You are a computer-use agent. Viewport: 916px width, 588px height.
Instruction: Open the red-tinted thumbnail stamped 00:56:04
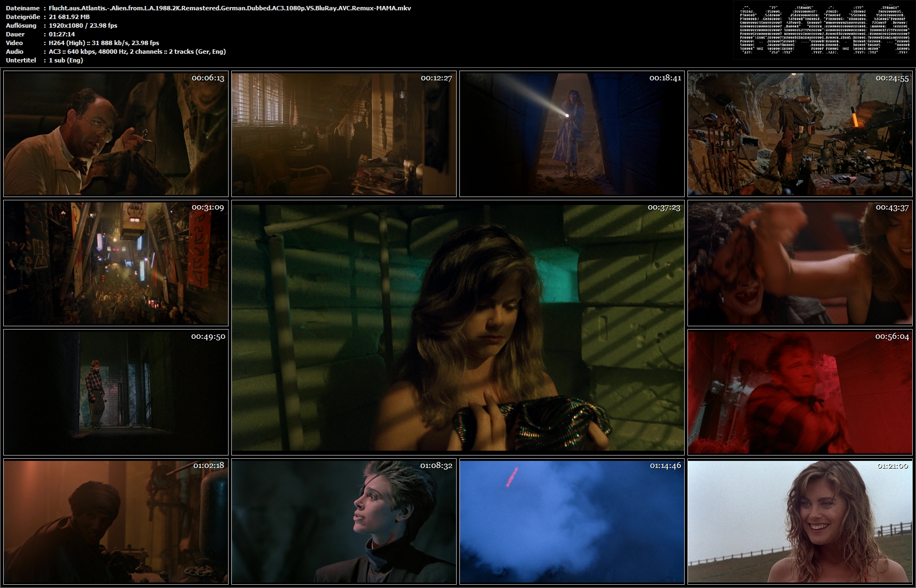pyautogui.click(x=800, y=392)
